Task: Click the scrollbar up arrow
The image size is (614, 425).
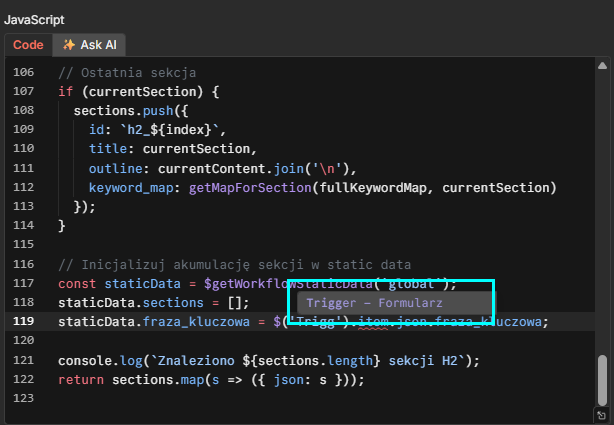Action: click(x=602, y=65)
